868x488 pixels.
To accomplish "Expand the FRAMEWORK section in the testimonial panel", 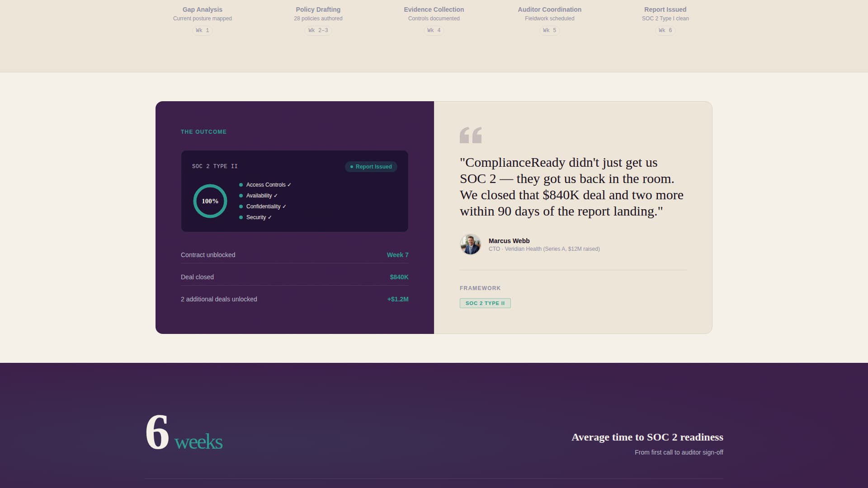I will click(x=480, y=288).
